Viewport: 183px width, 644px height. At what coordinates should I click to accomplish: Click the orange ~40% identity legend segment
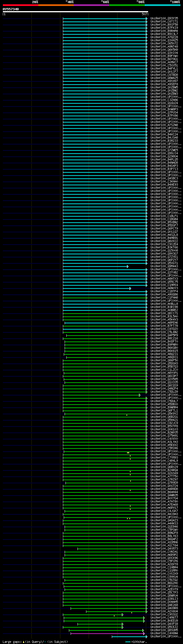click(x=56, y=5)
